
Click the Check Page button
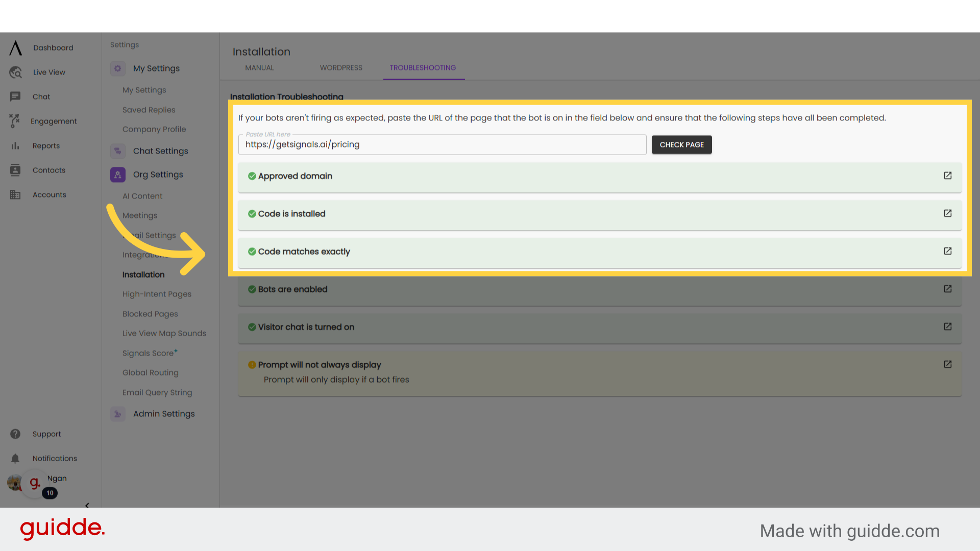click(x=681, y=145)
